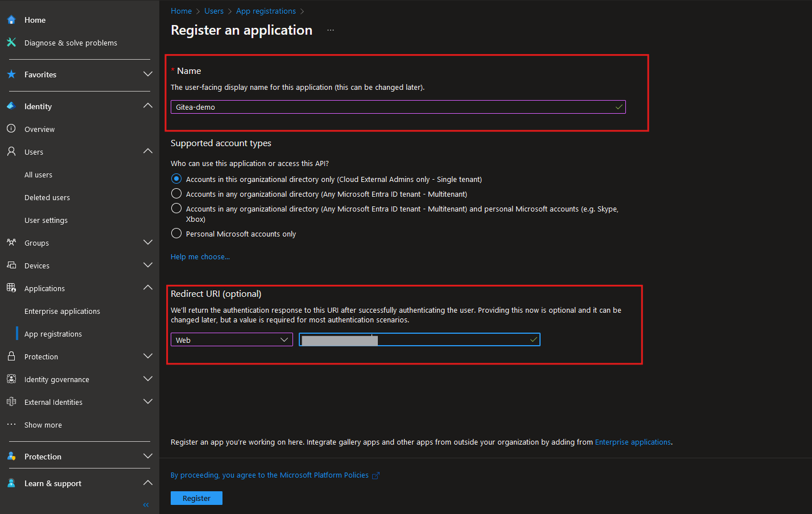Click the Show more ellipsis icon

point(11,425)
